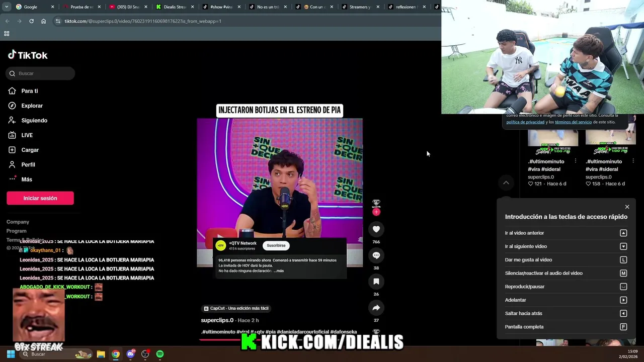644x362 pixels.
Task: Click the F Pantalla completa key icon
Action: tap(623, 327)
